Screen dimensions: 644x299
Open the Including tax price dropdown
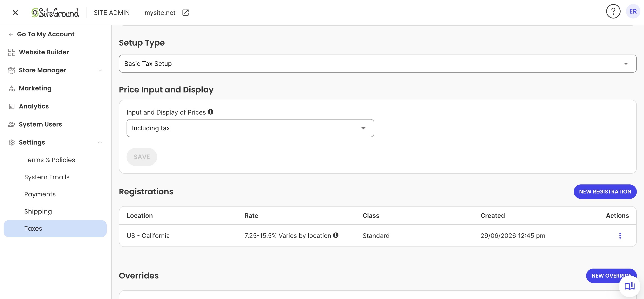[250, 128]
